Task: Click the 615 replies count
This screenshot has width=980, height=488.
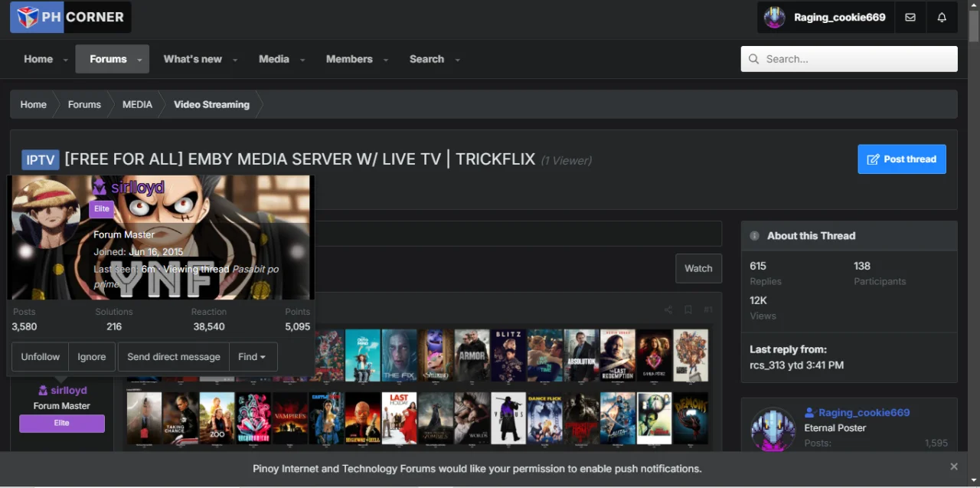Action: click(x=758, y=266)
